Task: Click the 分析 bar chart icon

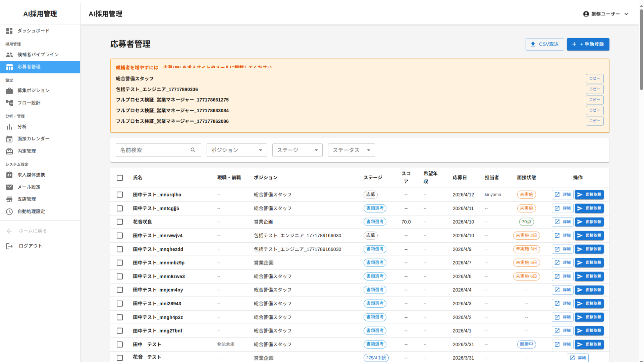Action: coord(9,127)
